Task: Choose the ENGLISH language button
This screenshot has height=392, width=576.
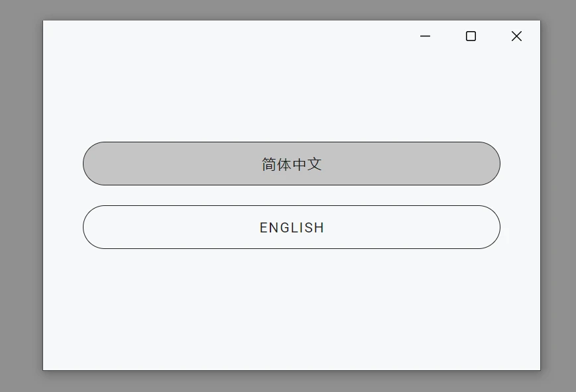Action: (x=292, y=227)
